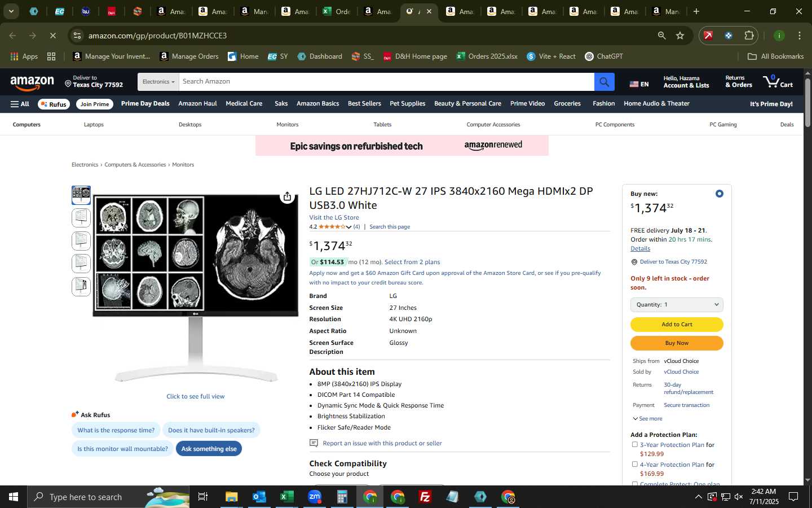Open Monitors breadcrumb link
This screenshot has height=508, width=812.
(x=183, y=165)
